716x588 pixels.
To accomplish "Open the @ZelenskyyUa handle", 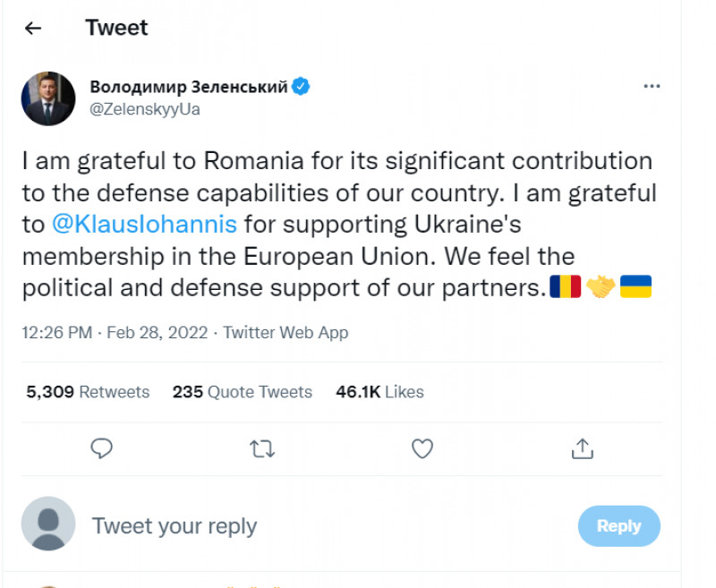I will [x=145, y=109].
